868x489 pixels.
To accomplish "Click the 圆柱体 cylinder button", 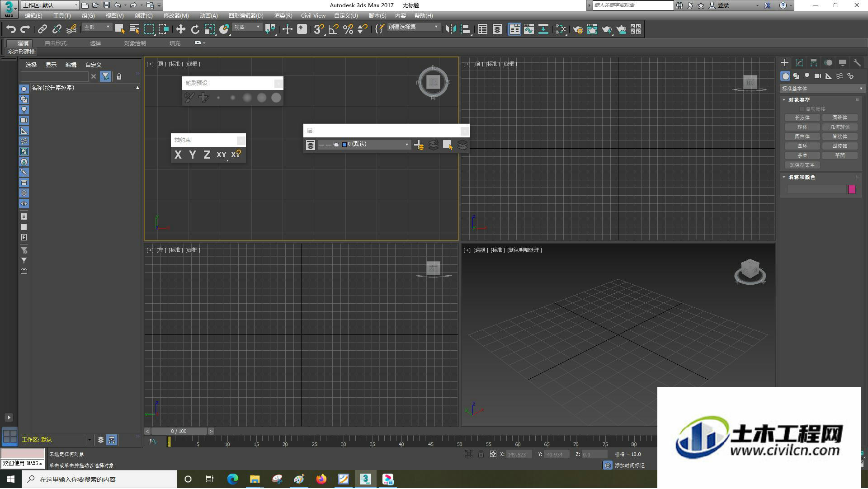I will (x=802, y=136).
